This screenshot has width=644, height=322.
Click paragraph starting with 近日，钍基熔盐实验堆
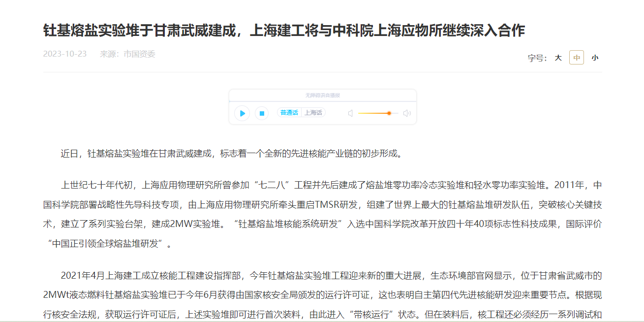click(x=232, y=154)
